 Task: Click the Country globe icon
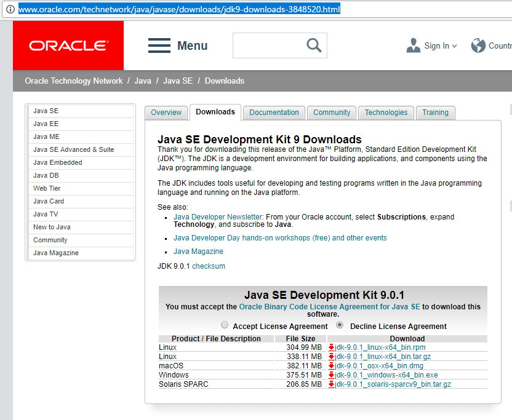pyautogui.click(x=478, y=46)
